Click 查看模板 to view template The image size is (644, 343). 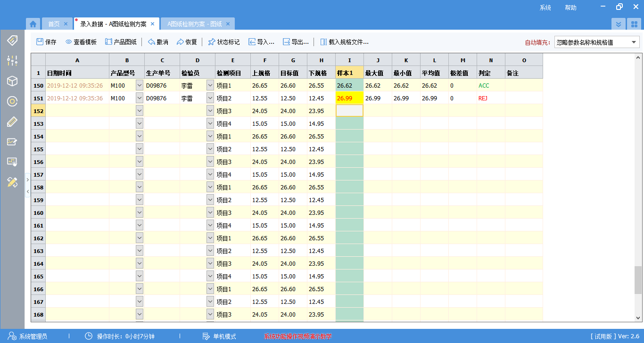pyautogui.click(x=81, y=42)
